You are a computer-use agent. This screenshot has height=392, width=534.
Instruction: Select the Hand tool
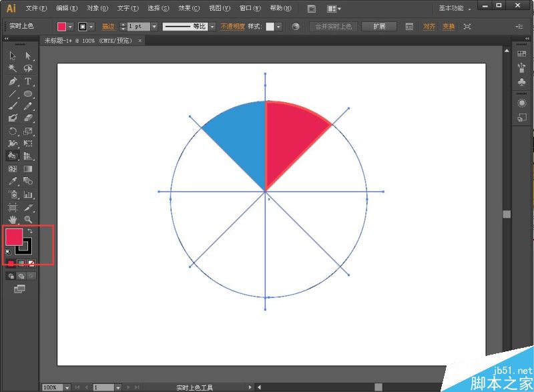[13, 220]
